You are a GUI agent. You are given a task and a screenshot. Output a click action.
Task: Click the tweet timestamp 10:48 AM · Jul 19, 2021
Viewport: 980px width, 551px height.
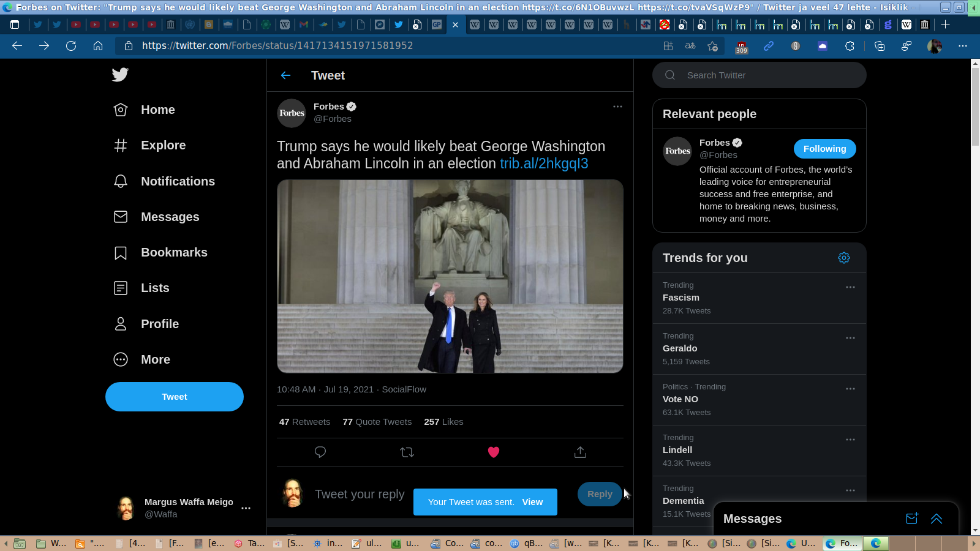click(325, 389)
